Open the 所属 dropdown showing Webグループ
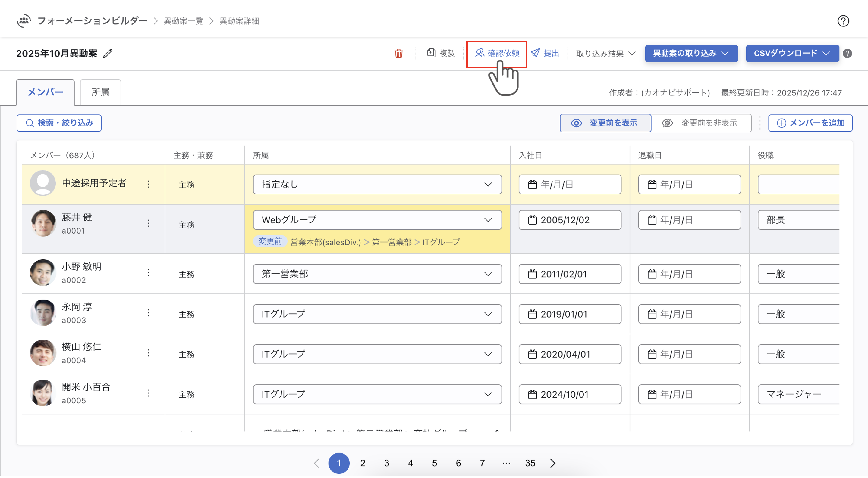 (377, 220)
